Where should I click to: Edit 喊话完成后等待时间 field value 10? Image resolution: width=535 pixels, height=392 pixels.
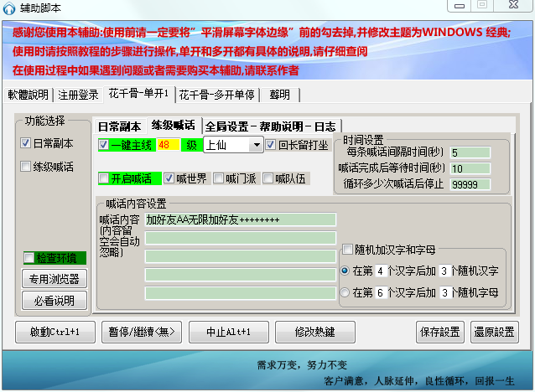click(x=470, y=168)
